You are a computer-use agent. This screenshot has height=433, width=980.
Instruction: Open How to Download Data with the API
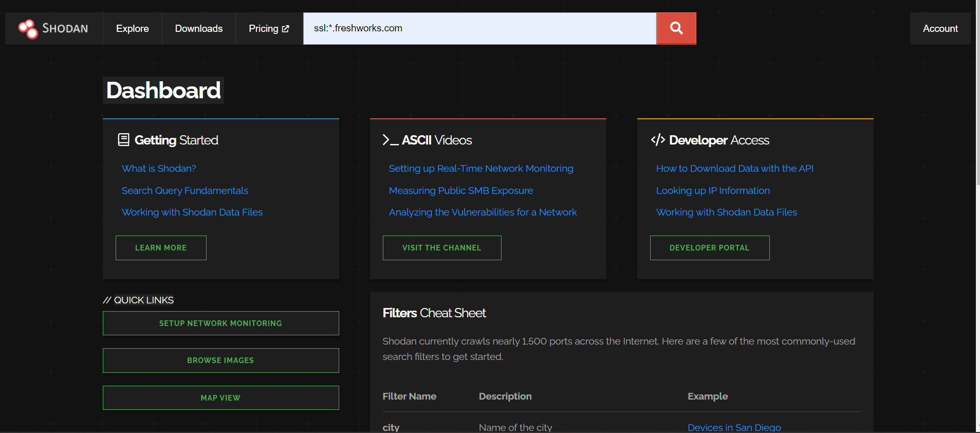click(735, 169)
